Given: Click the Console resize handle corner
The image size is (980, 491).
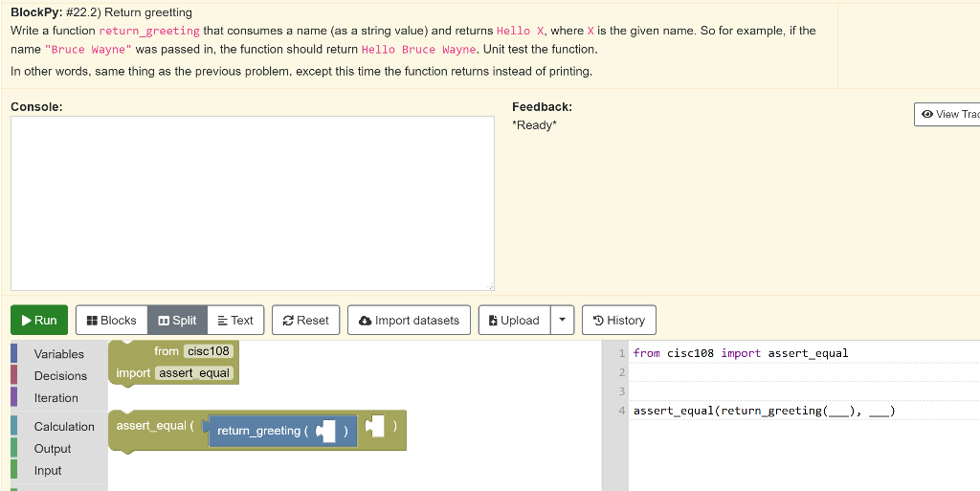Looking at the screenshot, I should [490, 286].
